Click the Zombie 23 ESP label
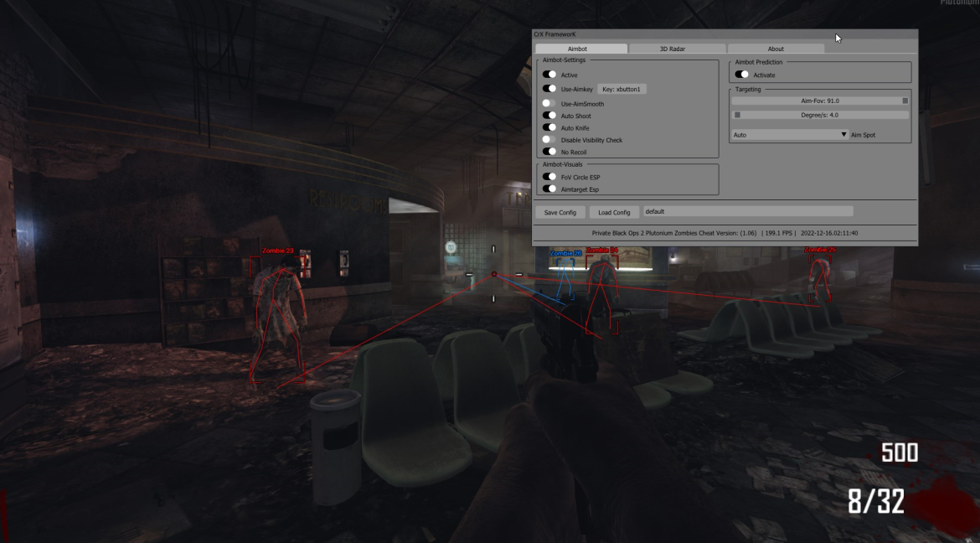980x543 pixels. coord(277,251)
